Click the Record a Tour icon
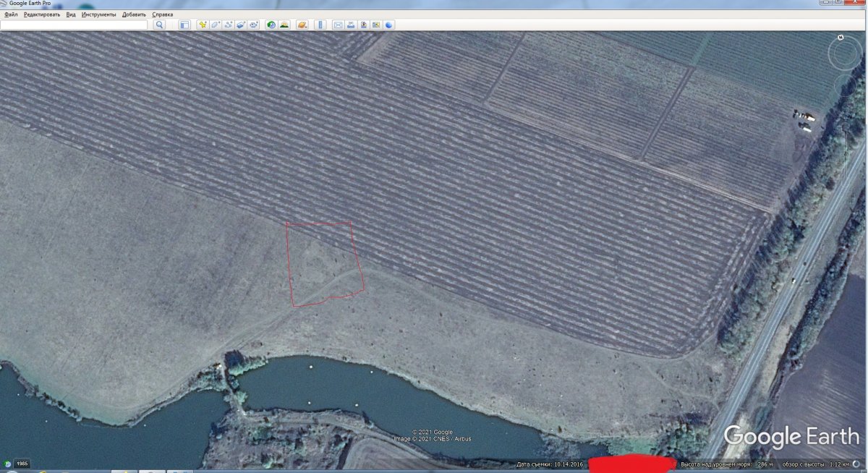Viewport: 868px width, 473px height. [254, 25]
